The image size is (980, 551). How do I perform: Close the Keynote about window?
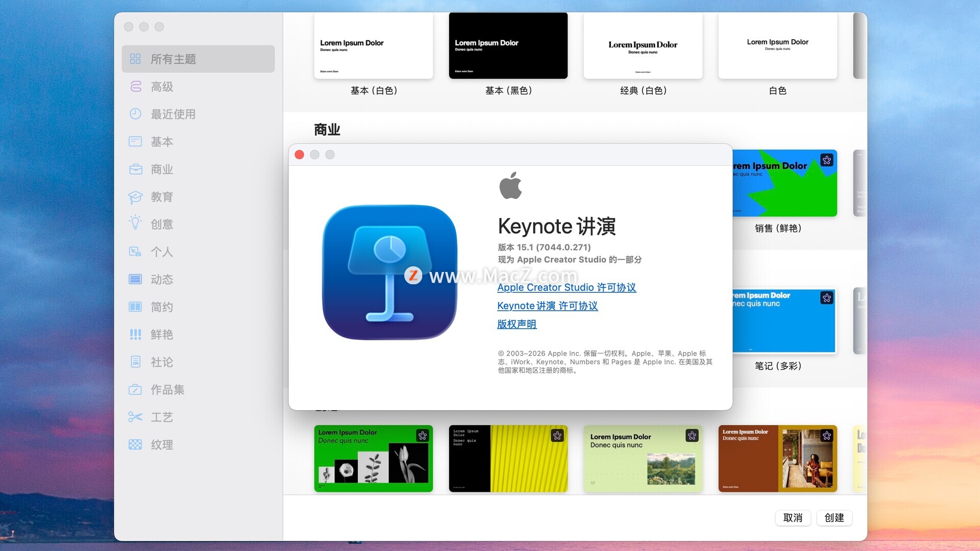[300, 155]
